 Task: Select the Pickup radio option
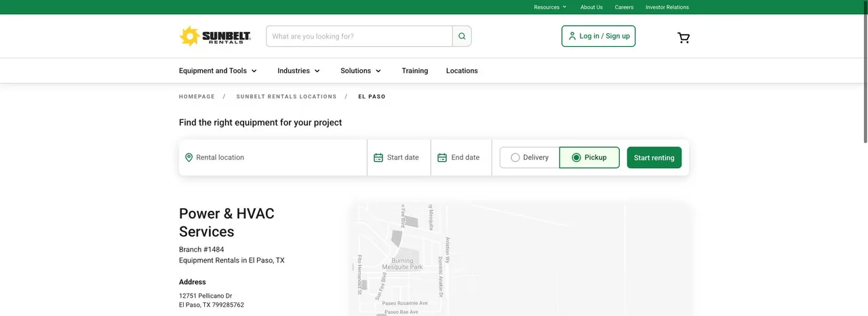pos(589,157)
